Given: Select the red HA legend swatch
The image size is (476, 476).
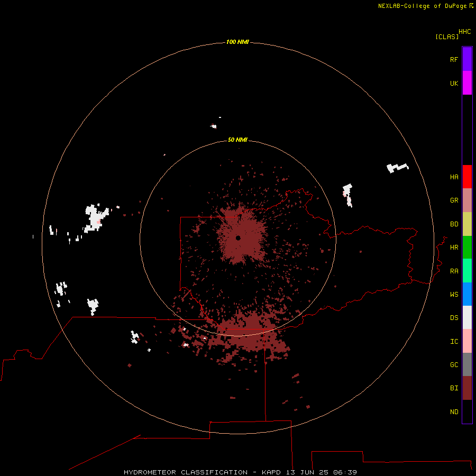Looking at the screenshot, I should tap(467, 177).
